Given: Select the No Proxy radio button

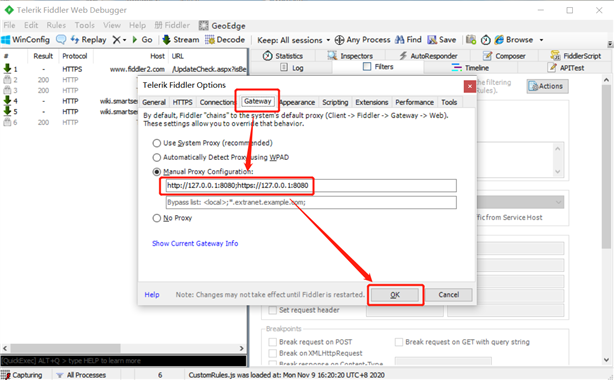Looking at the screenshot, I should point(157,218).
